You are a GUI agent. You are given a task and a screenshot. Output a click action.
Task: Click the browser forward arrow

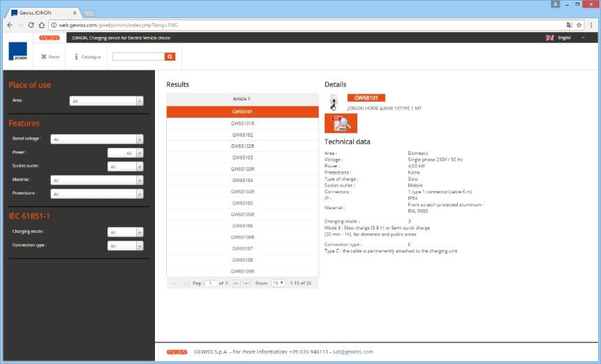tap(21, 25)
